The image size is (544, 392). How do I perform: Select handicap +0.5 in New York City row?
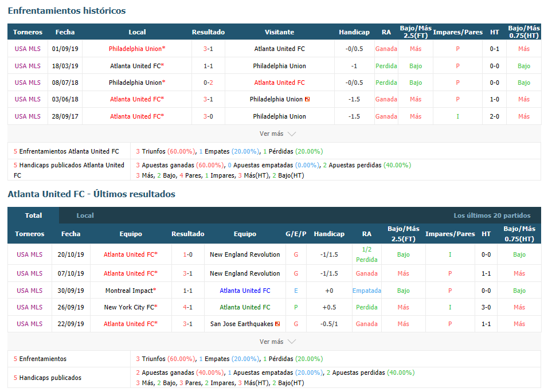tap(329, 307)
